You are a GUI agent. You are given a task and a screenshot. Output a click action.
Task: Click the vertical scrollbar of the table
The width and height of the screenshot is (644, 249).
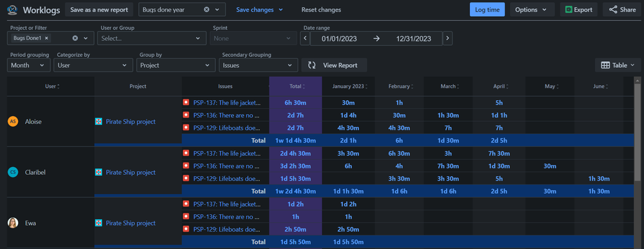(x=638, y=132)
